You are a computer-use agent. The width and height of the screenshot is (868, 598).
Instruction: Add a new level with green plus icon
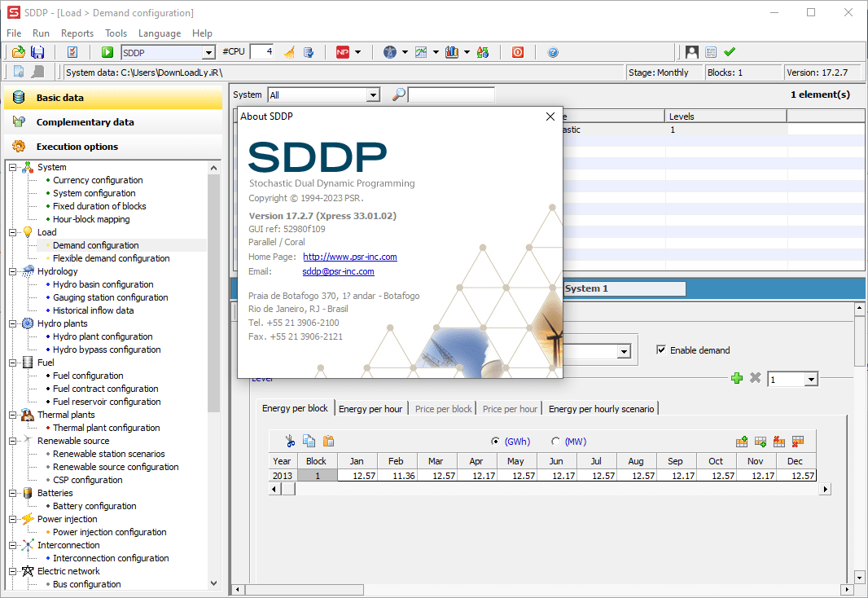coord(737,378)
